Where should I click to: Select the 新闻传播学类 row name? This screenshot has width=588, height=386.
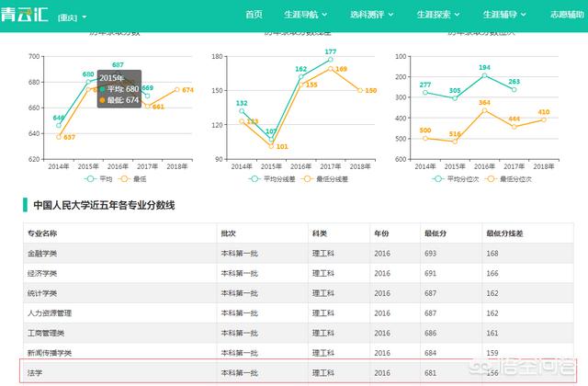click(x=50, y=353)
